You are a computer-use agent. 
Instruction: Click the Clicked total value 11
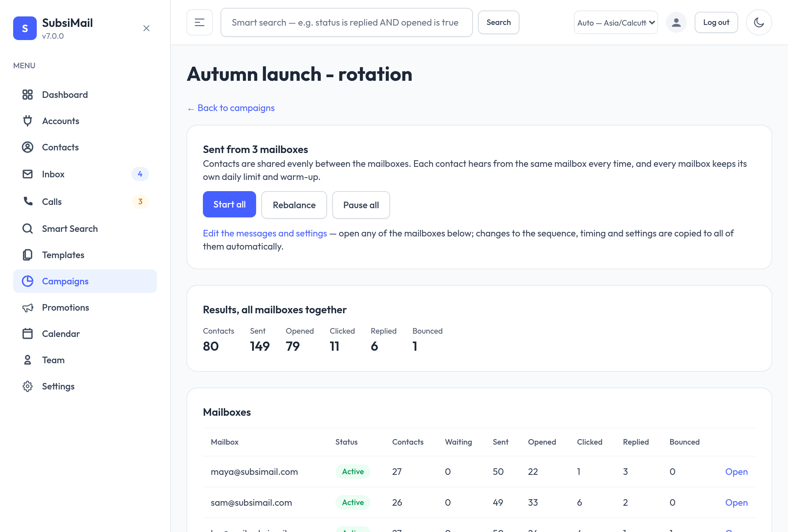334,346
